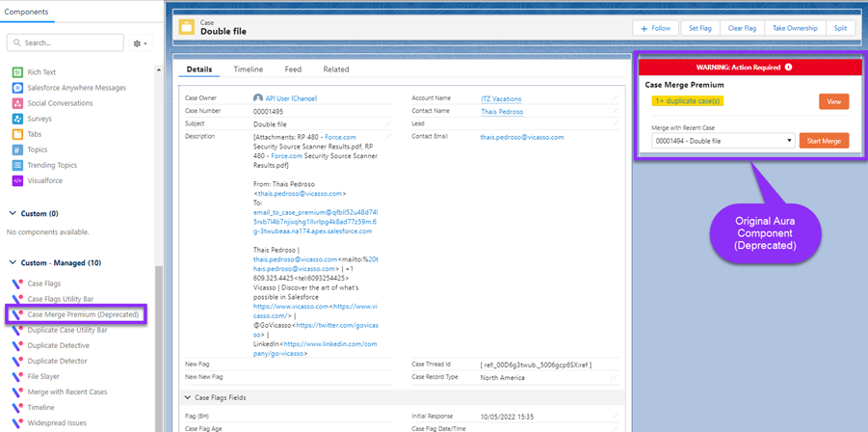Select the Surveys component icon
This screenshot has height=432, width=868.
pos(17,119)
